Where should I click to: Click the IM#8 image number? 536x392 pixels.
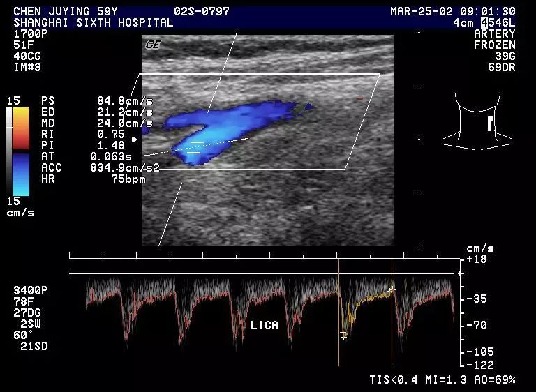click(27, 68)
